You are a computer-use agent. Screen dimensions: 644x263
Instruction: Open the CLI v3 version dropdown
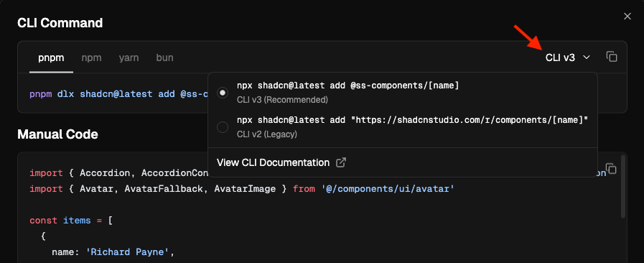568,57
